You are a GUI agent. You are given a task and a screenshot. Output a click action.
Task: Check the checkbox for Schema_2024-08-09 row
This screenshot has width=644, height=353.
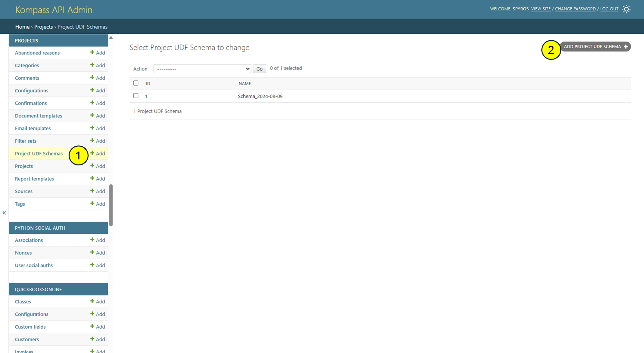point(136,96)
